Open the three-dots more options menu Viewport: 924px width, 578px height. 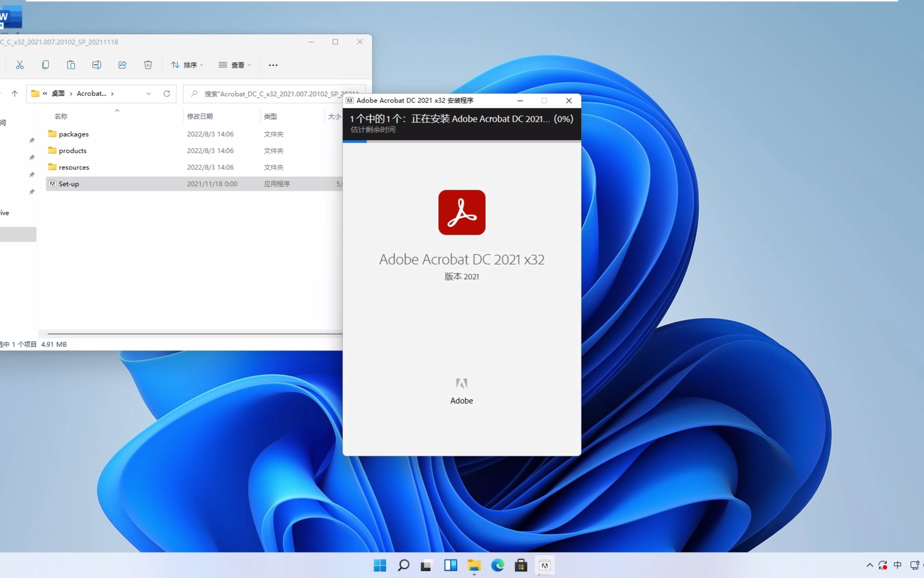tap(273, 65)
